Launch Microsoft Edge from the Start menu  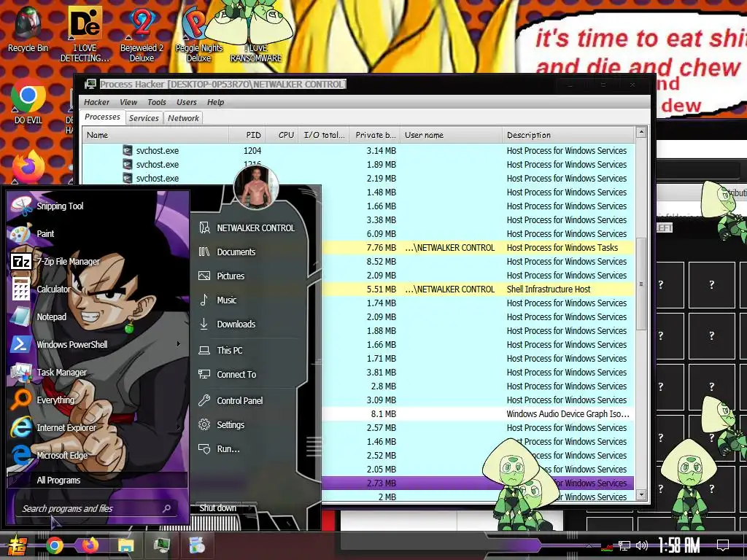(98, 455)
